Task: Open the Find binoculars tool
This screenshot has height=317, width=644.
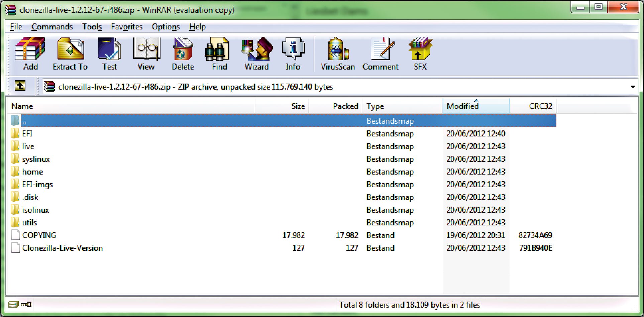Action: tap(219, 54)
